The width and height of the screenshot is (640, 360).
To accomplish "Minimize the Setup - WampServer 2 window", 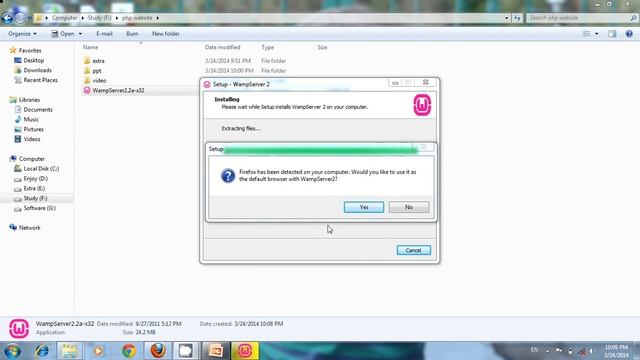I will point(395,83).
